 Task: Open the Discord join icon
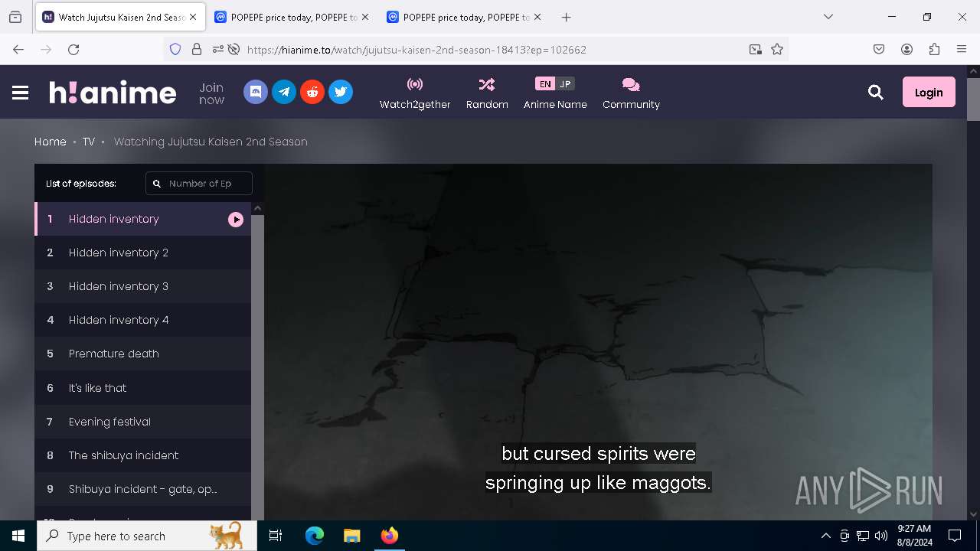[x=256, y=92]
